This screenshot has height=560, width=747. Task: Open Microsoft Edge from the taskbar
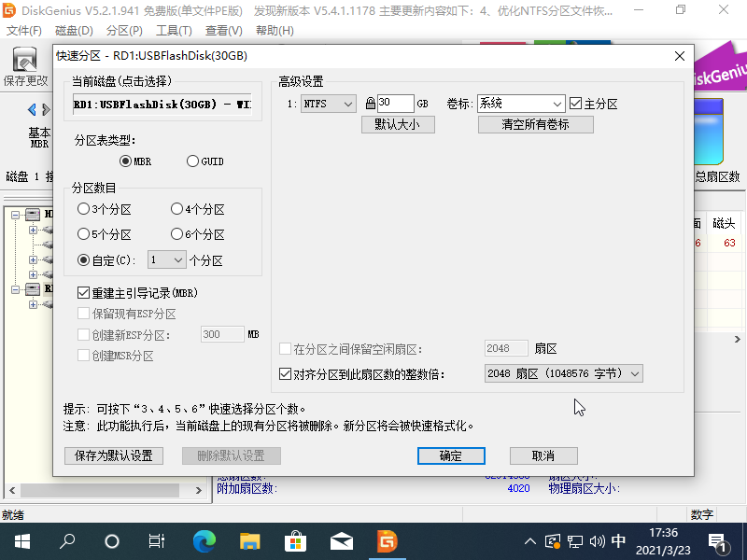click(x=204, y=541)
